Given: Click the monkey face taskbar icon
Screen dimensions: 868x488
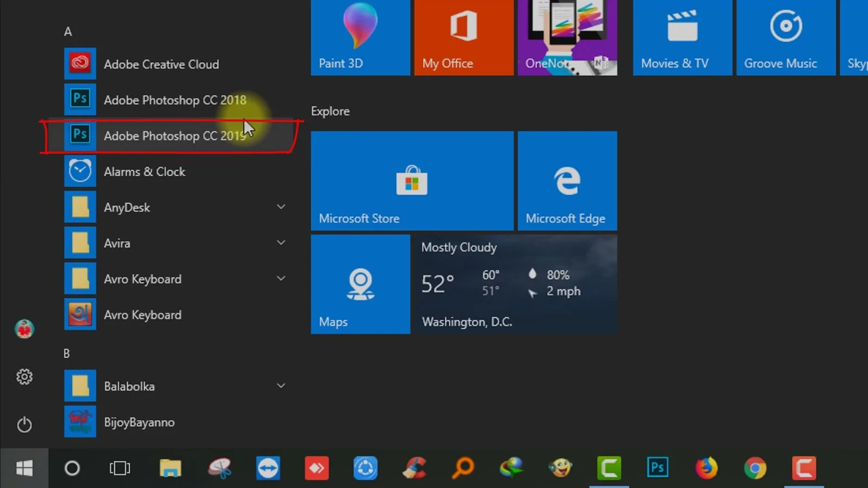Looking at the screenshot, I should [x=560, y=468].
